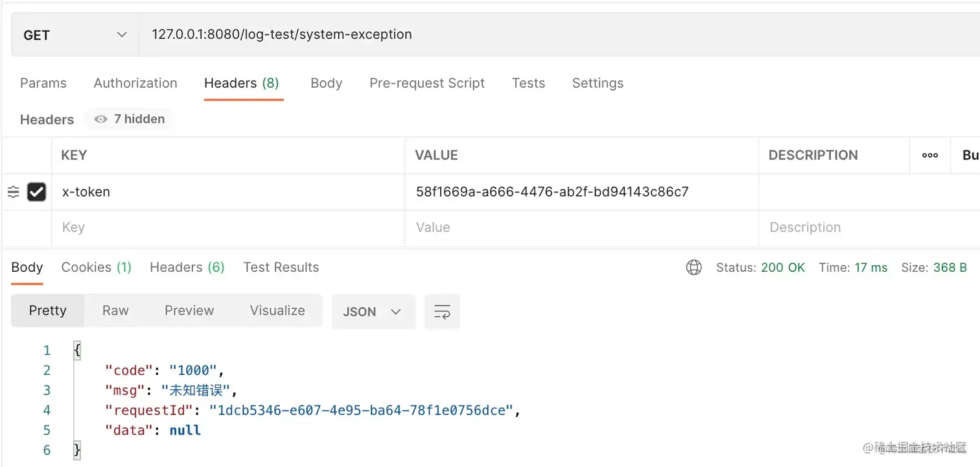The width and height of the screenshot is (980, 467).
Task: Switch to Raw response view
Action: [x=115, y=311]
